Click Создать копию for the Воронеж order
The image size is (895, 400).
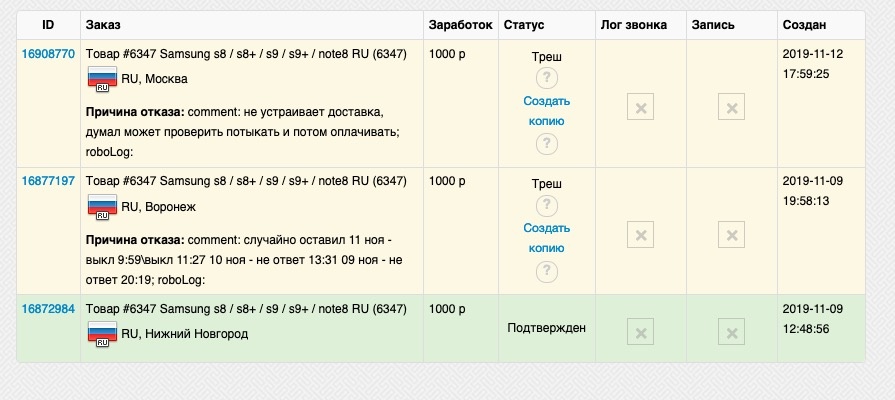pyautogui.click(x=546, y=238)
